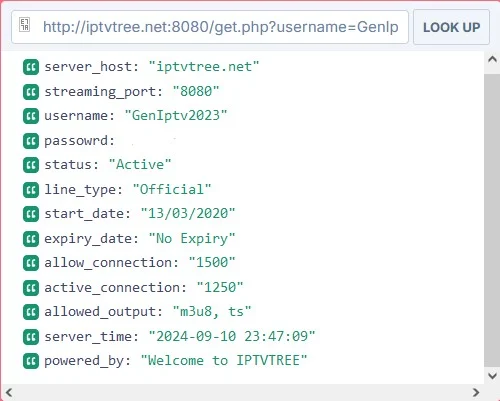Click the powered_by key label
This screenshot has width=500, height=401.
pos(87,361)
